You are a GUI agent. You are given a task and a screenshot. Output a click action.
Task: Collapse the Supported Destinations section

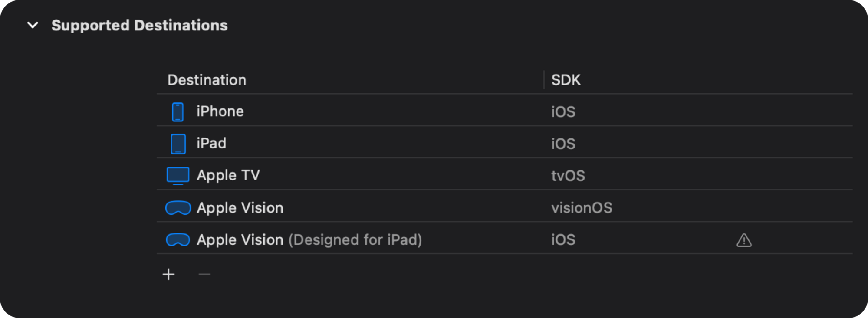tap(33, 25)
